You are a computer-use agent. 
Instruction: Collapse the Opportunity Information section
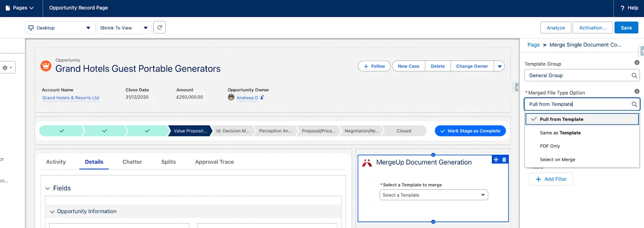point(52,212)
